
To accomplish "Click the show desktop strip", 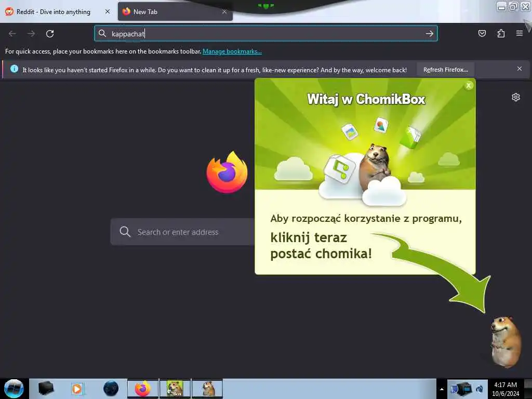I will coord(528,389).
